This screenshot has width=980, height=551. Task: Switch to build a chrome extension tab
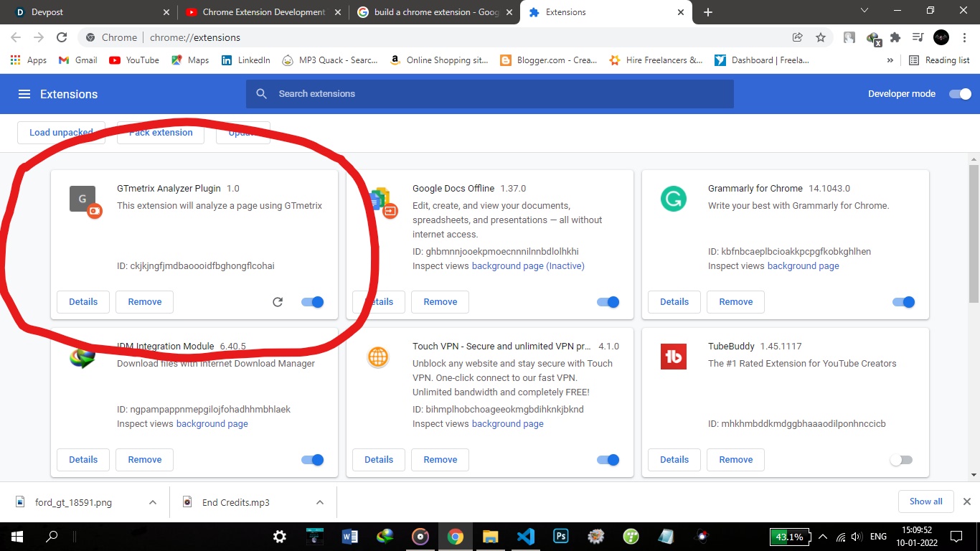coord(435,12)
